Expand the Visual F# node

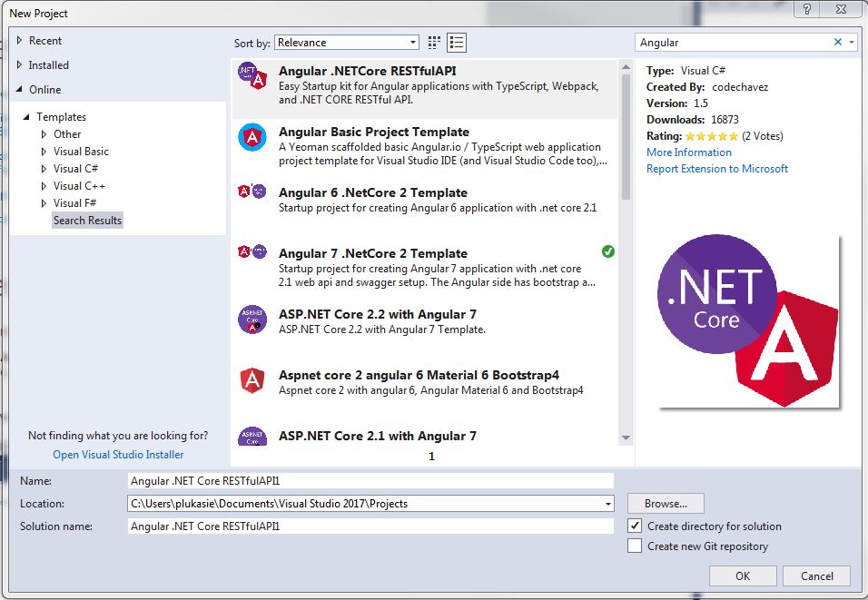pyautogui.click(x=44, y=203)
